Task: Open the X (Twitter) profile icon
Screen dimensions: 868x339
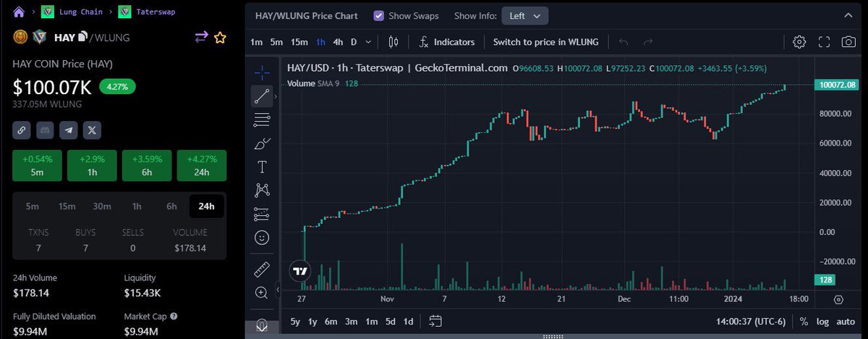Action: (x=91, y=130)
